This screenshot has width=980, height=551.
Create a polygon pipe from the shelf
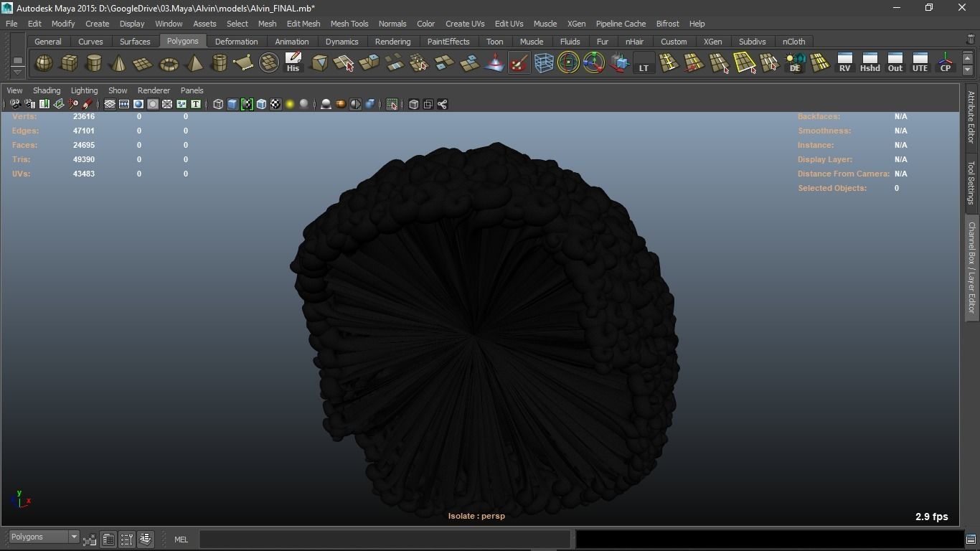(219, 63)
